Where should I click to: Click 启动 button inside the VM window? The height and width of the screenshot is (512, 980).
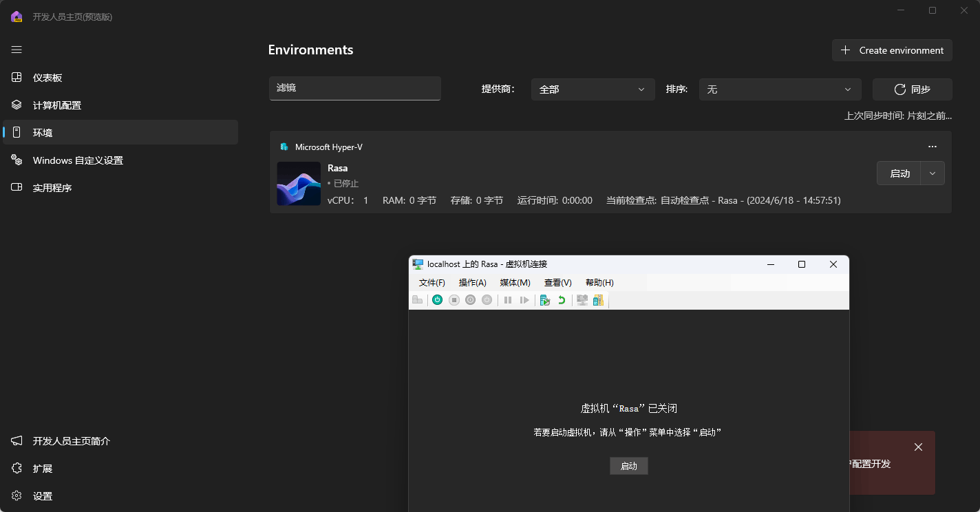pyautogui.click(x=629, y=466)
